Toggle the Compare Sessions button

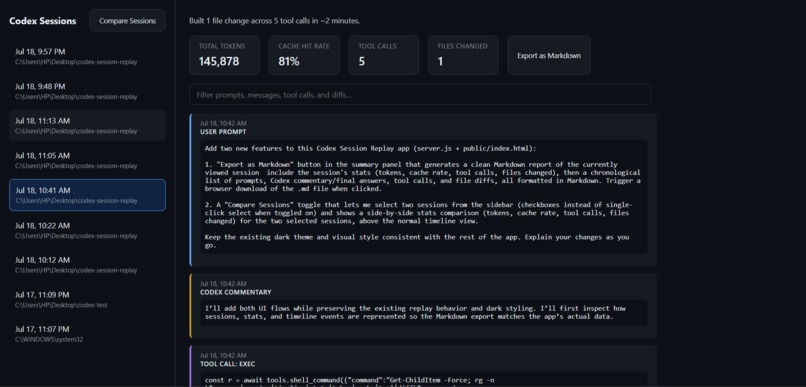pyautogui.click(x=127, y=21)
